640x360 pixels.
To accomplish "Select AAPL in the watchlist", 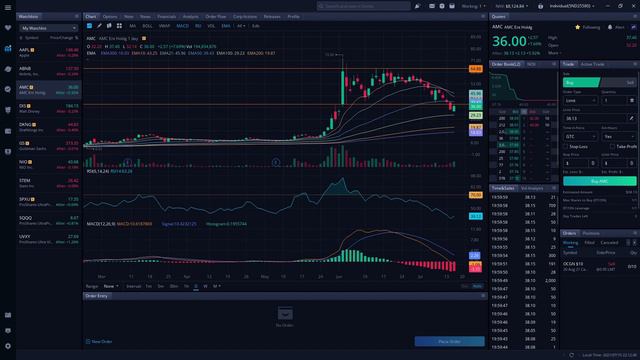I will click(49, 52).
